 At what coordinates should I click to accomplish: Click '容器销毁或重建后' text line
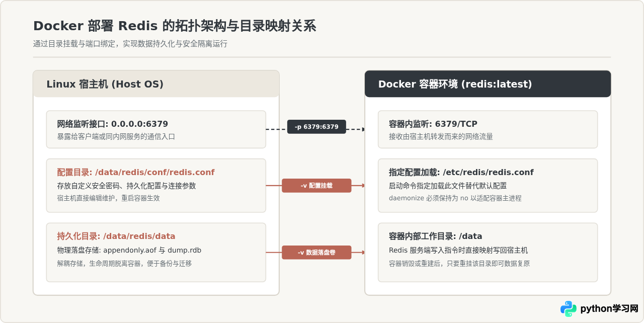pos(459,263)
